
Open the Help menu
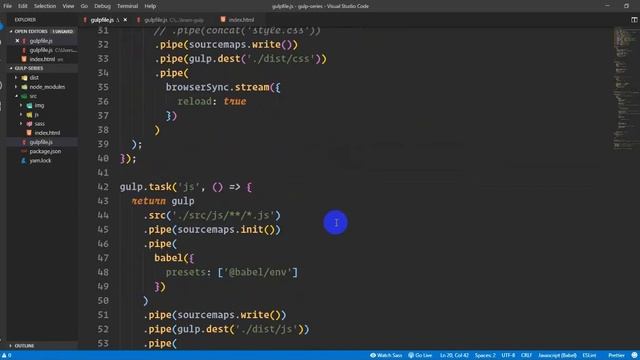click(x=150, y=6)
